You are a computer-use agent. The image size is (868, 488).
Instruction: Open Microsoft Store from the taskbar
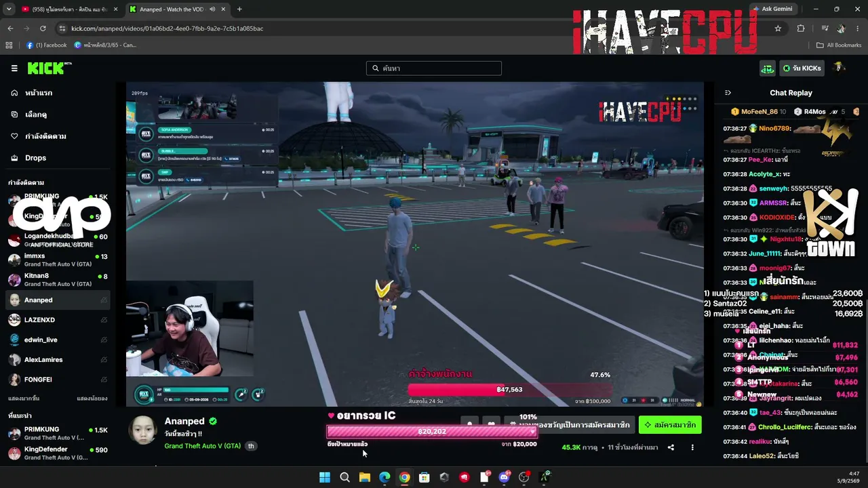coord(425,477)
